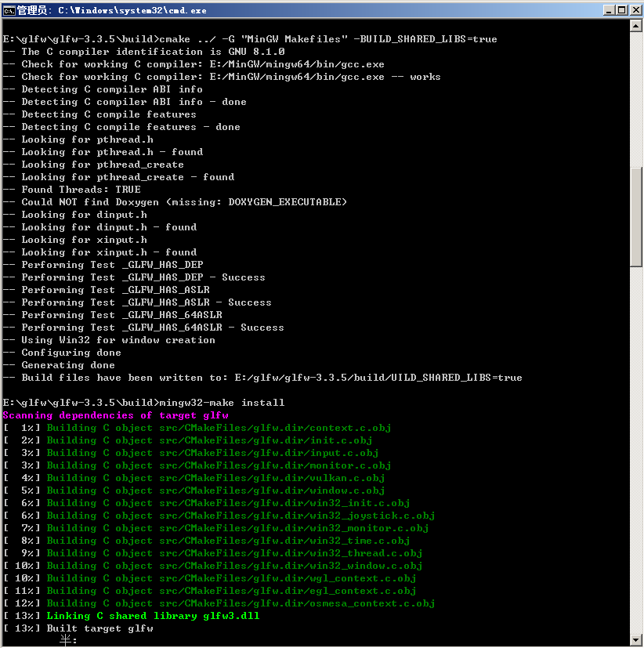Click 'Generating done' line
644x648 pixels.
(59, 365)
